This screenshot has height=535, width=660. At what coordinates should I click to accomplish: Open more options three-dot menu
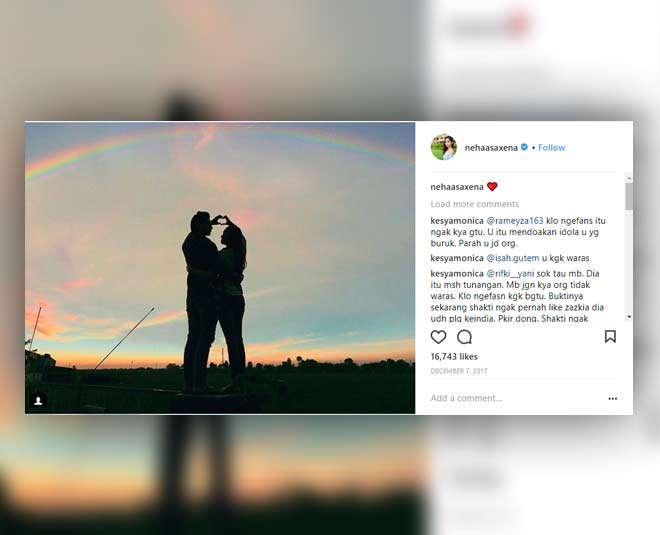pyautogui.click(x=612, y=399)
